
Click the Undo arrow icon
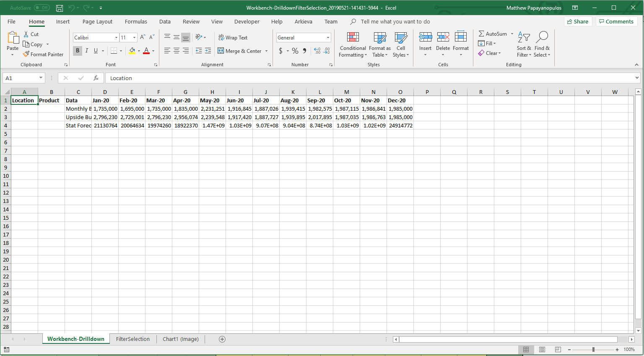[x=71, y=8]
